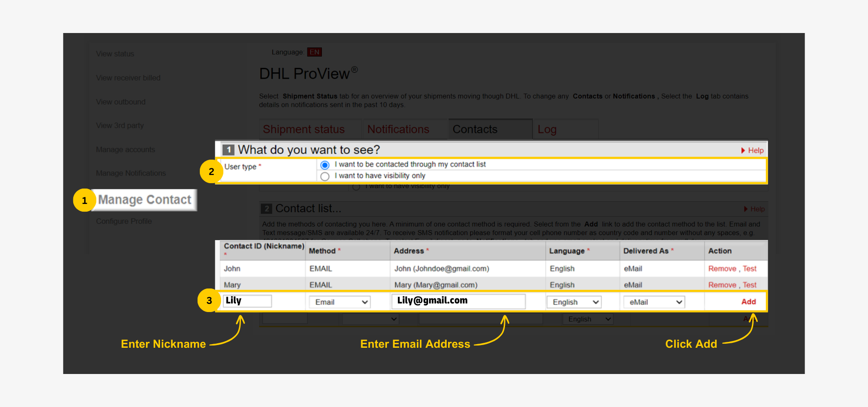Click Manage Contact in the sidebar
The width and height of the screenshot is (868, 407).
(145, 200)
